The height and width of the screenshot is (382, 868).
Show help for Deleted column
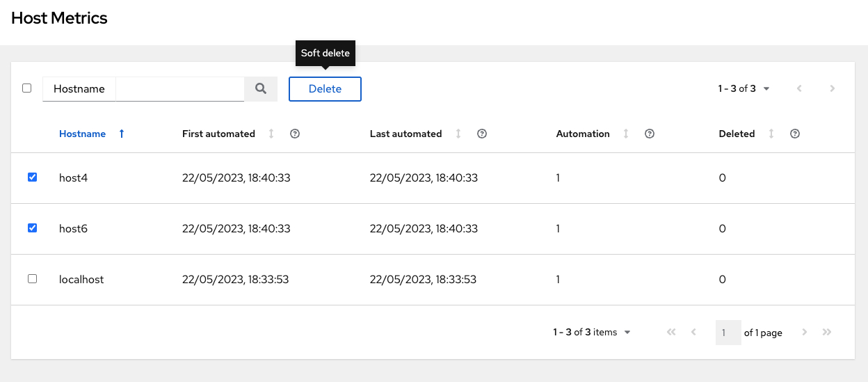click(x=795, y=134)
